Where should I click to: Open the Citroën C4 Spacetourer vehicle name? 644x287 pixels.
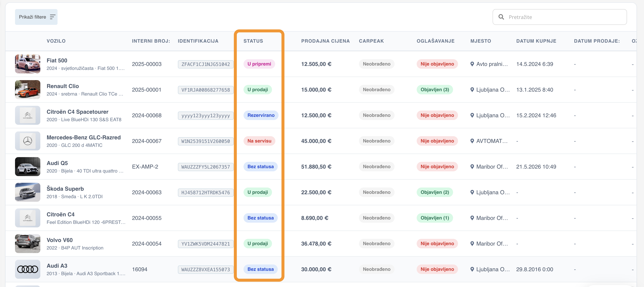[x=77, y=112]
